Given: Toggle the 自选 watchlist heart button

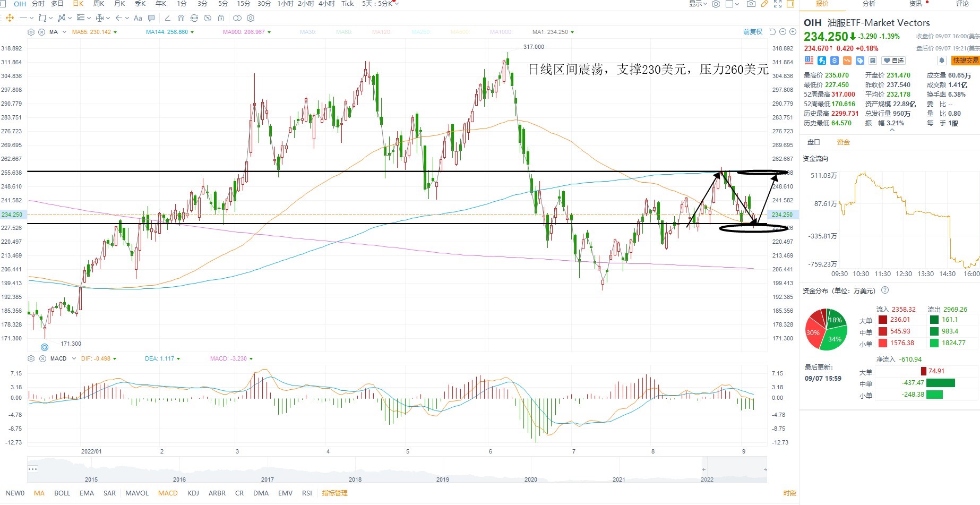Looking at the screenshot, I should click(893, 61).
